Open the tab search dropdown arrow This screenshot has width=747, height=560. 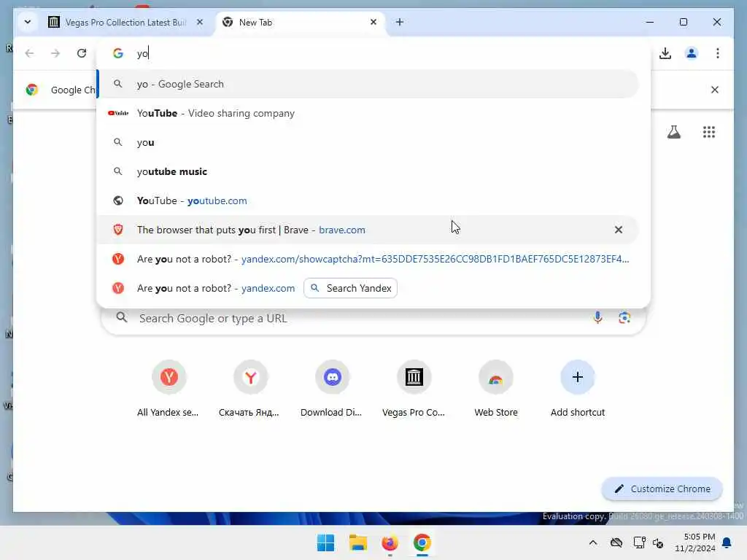point(28,22)
